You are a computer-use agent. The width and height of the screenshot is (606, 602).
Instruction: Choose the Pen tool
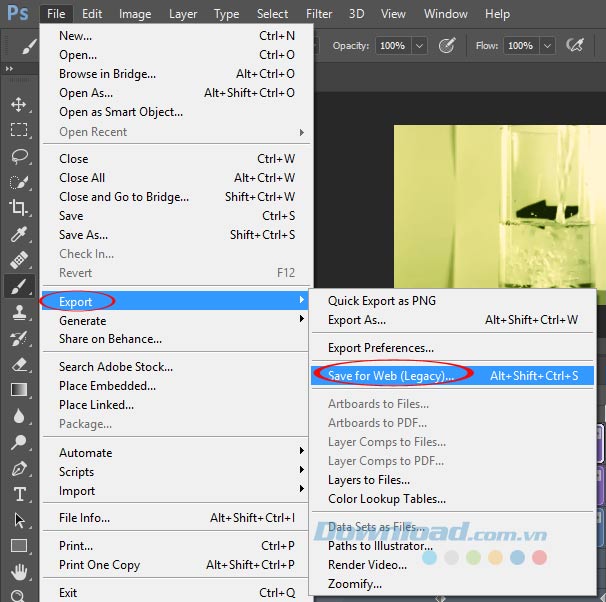(x=18, y=468)
